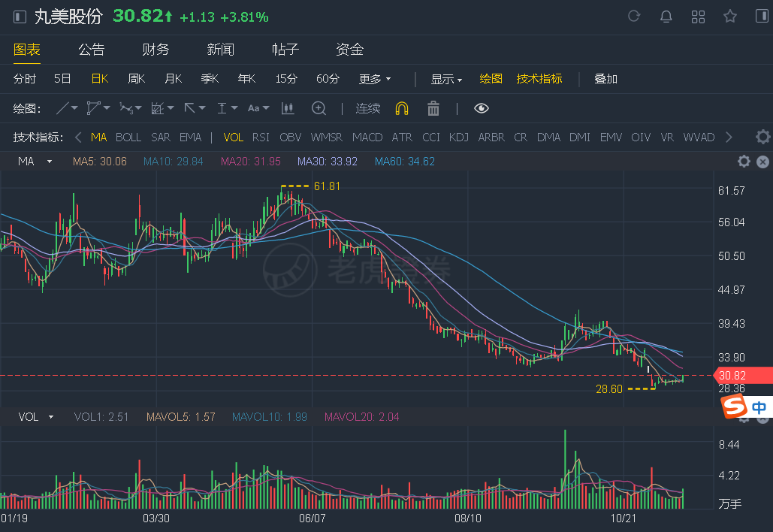Select the regression channel drawing tool
The width and height of the screenshot is (773, 532).
pyautogui.click(x=157, y=108)
